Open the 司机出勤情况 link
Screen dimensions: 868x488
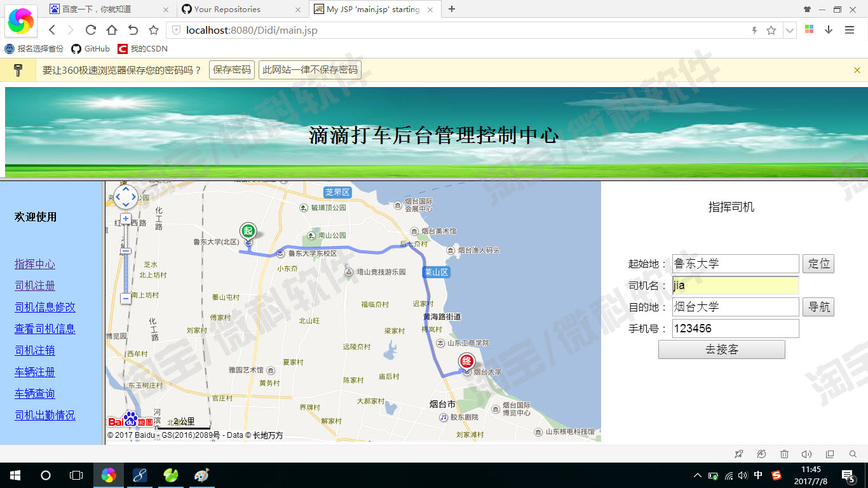[x=45, y=416]
